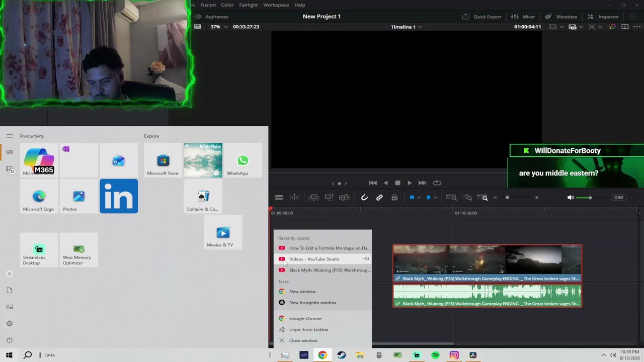This screenshot has height=362, width=644.
Task: Toggle timeline snapping magnet icon
Action: (364, 198)
